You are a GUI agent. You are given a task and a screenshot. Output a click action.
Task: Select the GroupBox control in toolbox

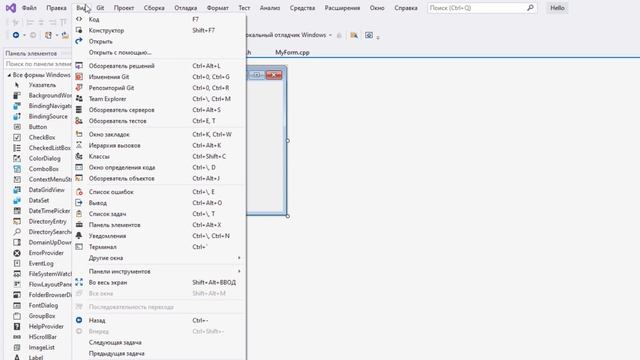42,316
